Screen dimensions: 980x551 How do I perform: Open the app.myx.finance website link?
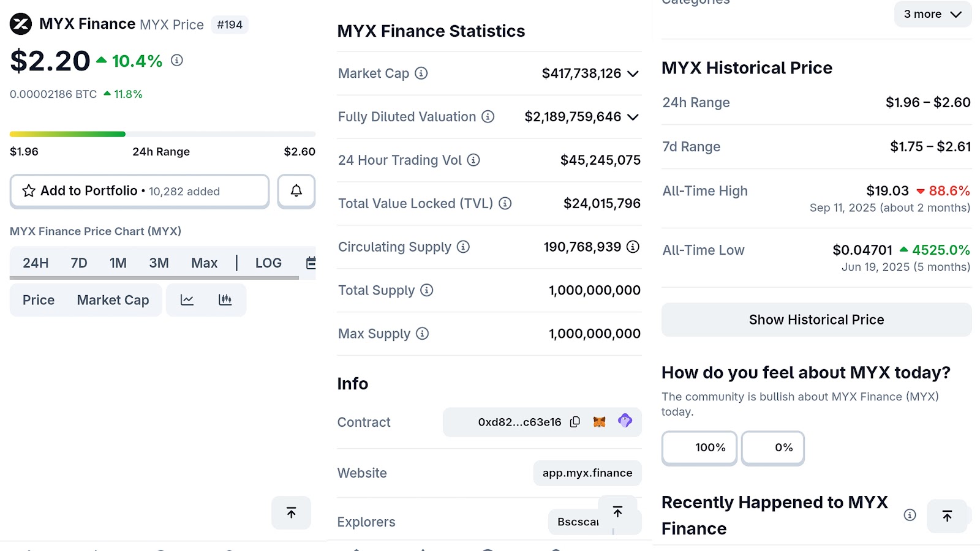tap(586, 473)
